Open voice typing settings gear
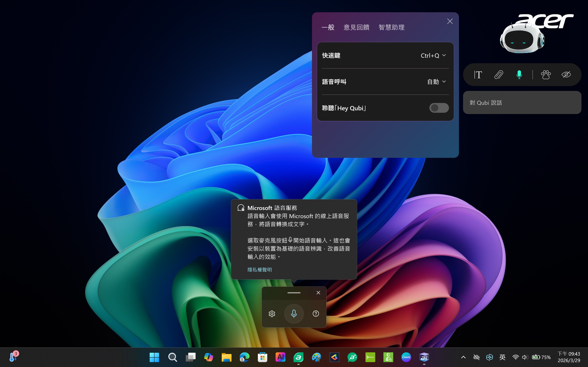The height and width of the screenshot is (367, 588). point(272,314)
